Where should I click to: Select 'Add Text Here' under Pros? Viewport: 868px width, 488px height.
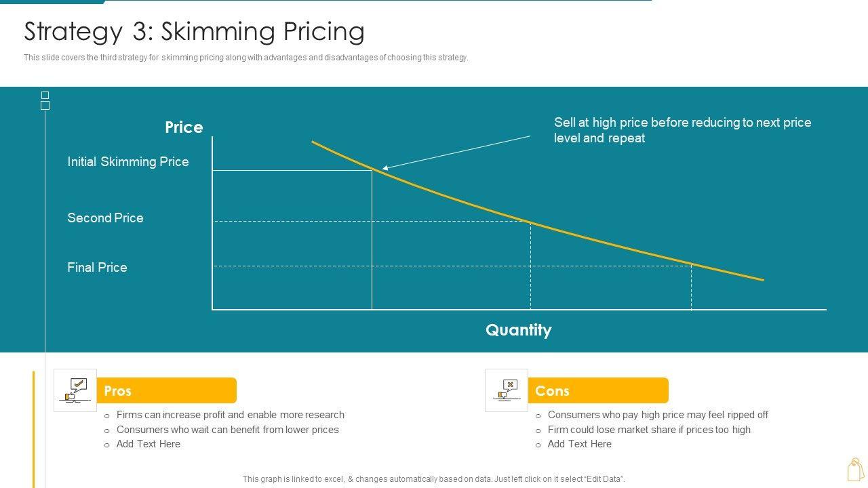click(148, 444)
